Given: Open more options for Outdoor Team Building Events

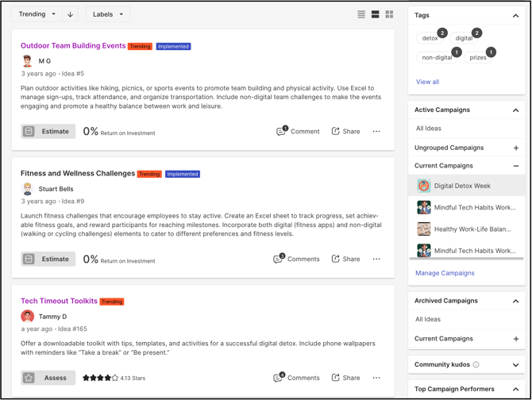Looking at the screenshot, I should (376, 131).
